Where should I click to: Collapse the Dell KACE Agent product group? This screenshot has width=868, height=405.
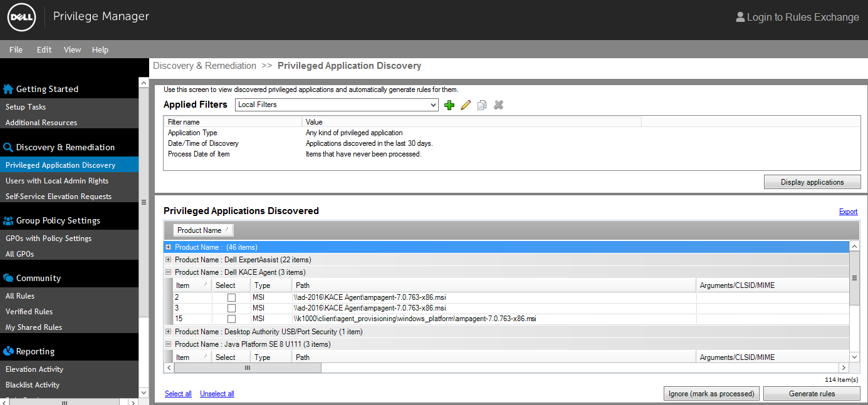coord(168,272)
